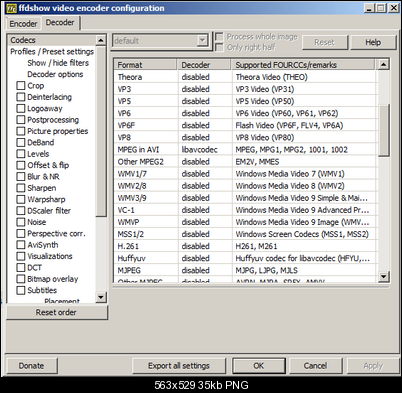Open Help
Image resolution: width=402 pixels, height=393 pixels.
click(x=373, y=42)
